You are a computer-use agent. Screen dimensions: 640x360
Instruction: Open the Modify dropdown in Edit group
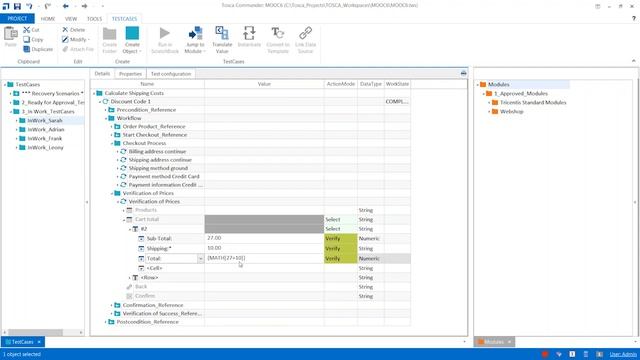[76, 40]
